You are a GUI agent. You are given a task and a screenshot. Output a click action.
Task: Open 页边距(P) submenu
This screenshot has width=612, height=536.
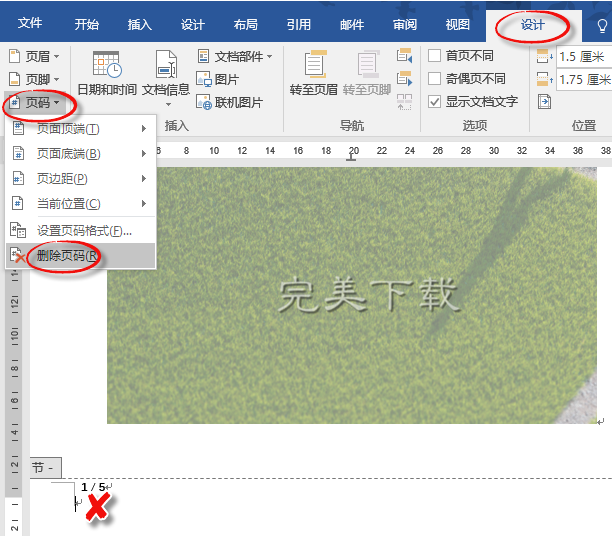[80, 178]
